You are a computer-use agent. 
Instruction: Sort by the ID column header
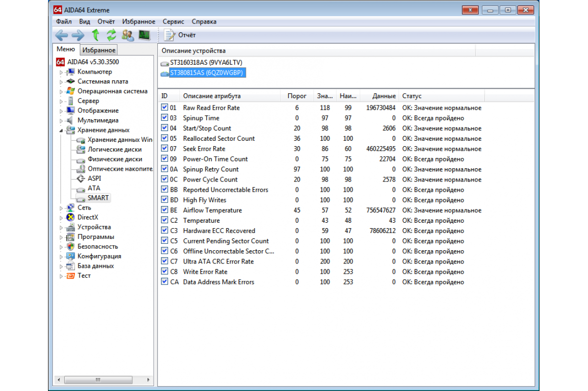point(169,96)
